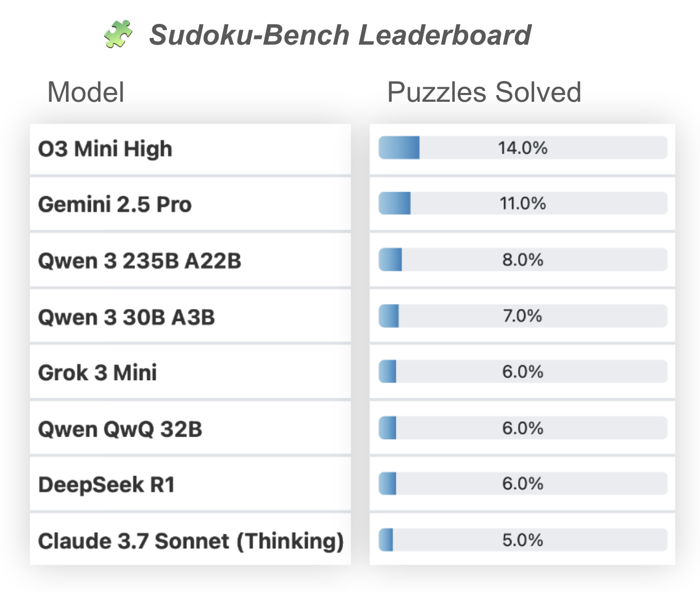Image resolution: width=700 pixels, height=593 pixels.
Task: Click the Sudoku-Bench Leaderboard title
Action: pyautogui.click(x=340, y=35)
